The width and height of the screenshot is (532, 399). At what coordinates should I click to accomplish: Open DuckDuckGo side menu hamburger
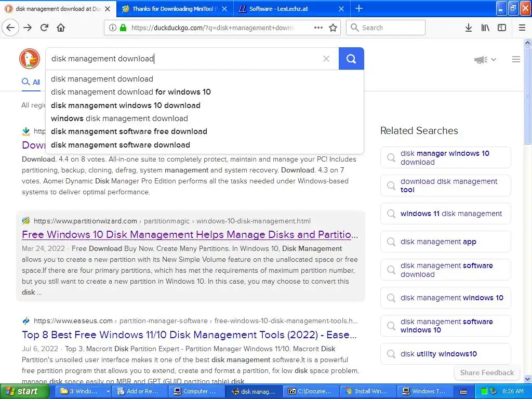[516, 60]
